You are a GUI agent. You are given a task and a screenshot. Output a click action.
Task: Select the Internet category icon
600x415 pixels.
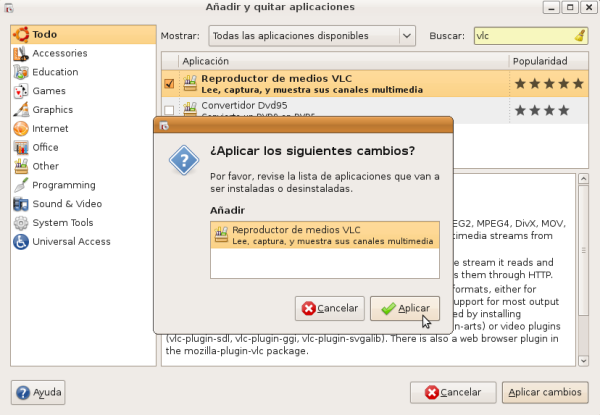click(x=21, y=129)
